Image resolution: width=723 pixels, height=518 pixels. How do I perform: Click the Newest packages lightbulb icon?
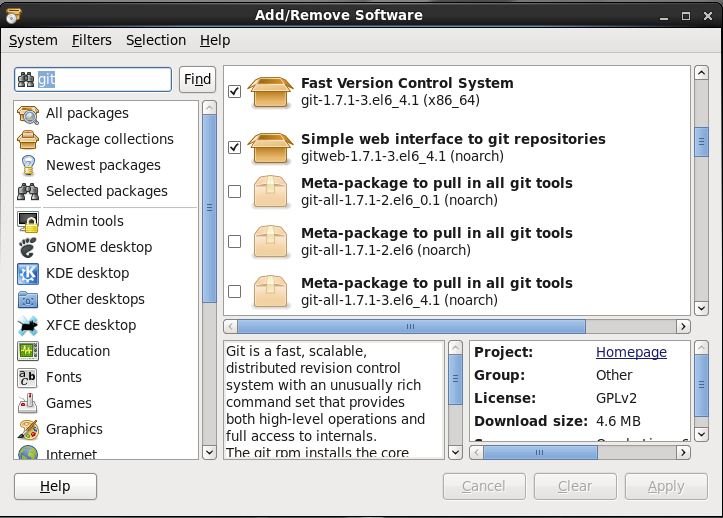click(x=28, y=166)
